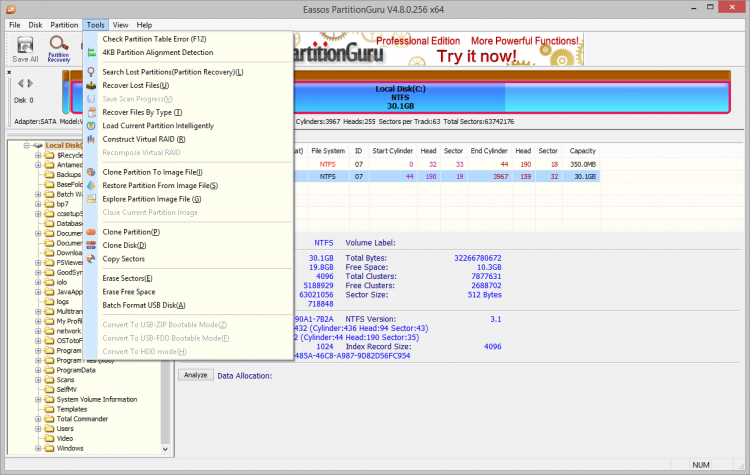Select the 350.0MB NTFS partition row
This screenshot has width=750, height=475.
[446, 164]
